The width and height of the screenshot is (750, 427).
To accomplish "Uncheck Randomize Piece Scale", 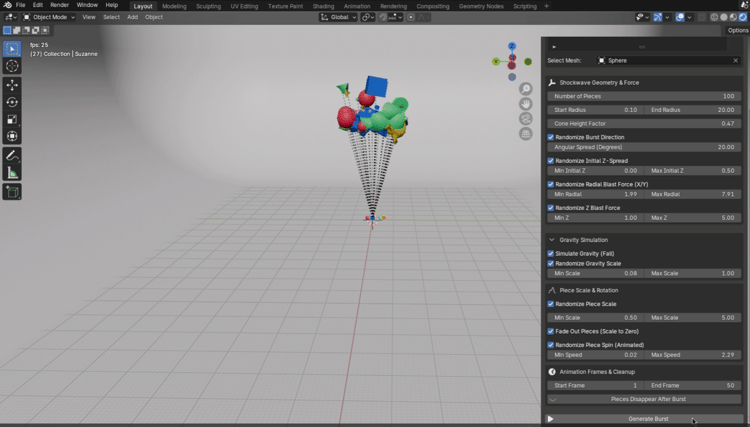I will point(551,304).
